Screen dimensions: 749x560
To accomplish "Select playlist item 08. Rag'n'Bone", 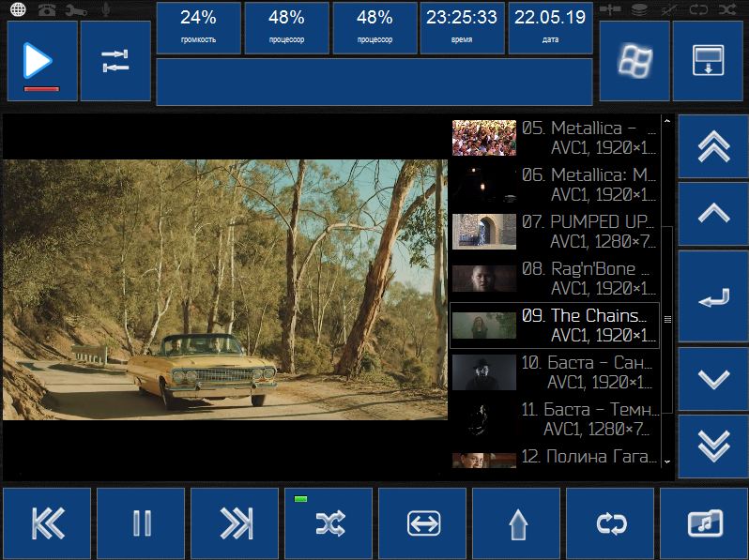I will (x=555, y=279).
